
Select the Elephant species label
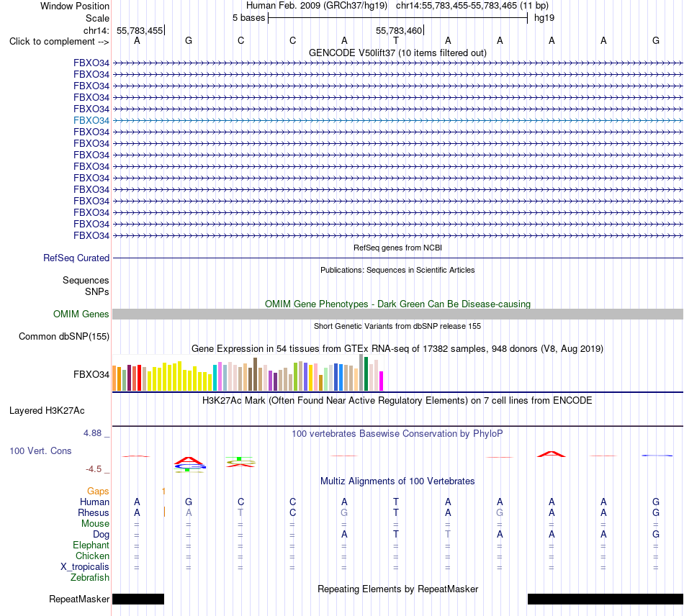coord(91,545)
